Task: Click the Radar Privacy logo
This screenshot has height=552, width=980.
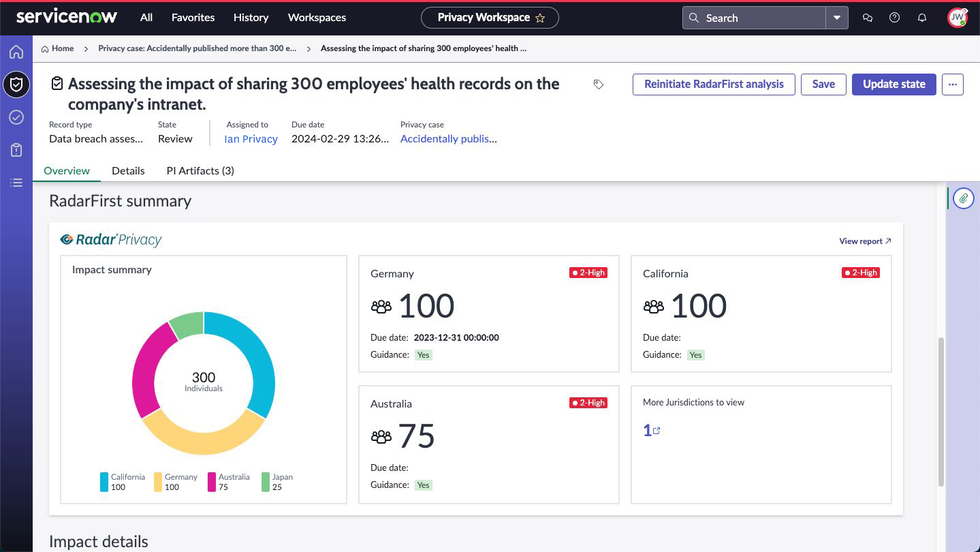Action: click(111, 239)
